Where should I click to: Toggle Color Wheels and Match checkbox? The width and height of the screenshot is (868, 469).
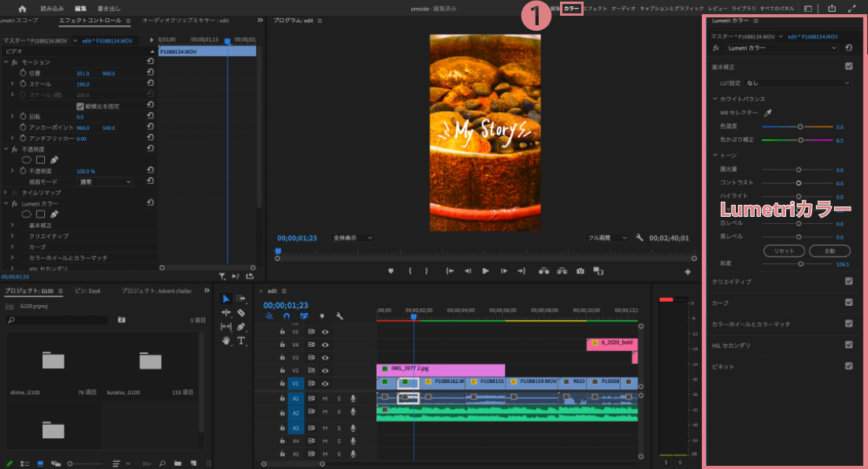click(848, 323)
